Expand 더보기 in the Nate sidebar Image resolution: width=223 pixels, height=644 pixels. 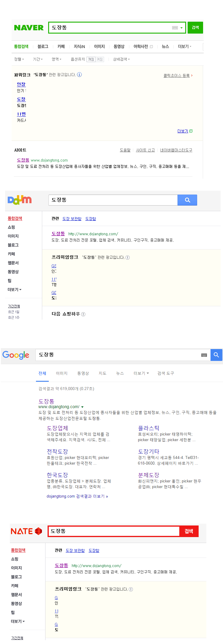click(x=18, y=621)
